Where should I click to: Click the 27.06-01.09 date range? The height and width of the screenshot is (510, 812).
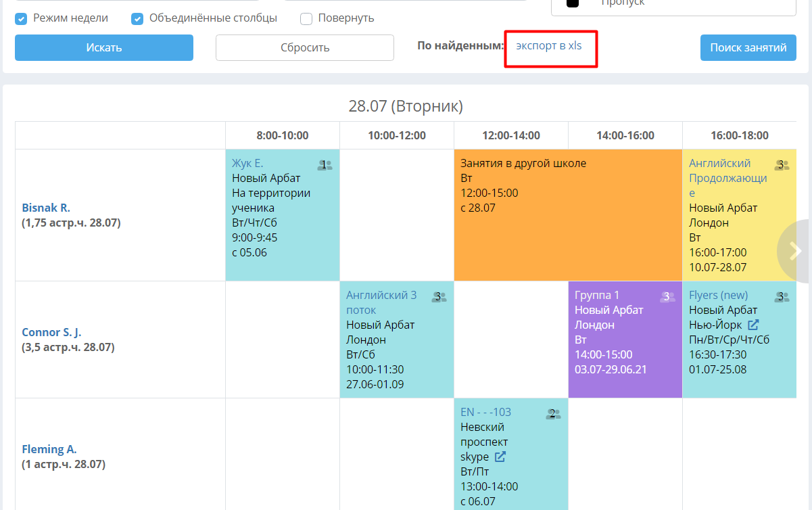point(375,384)
